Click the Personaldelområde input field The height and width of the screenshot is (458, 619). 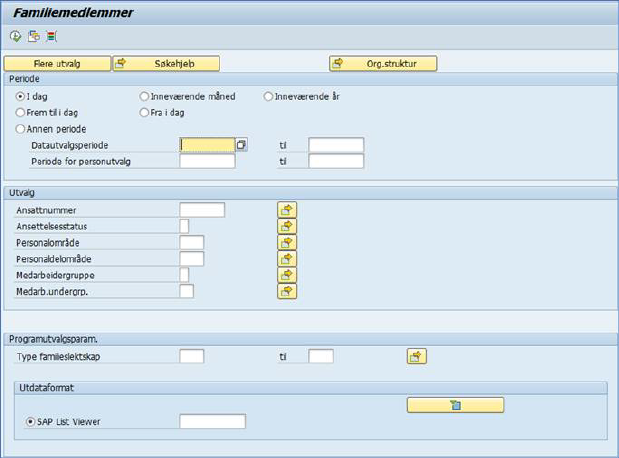[191, 259]
